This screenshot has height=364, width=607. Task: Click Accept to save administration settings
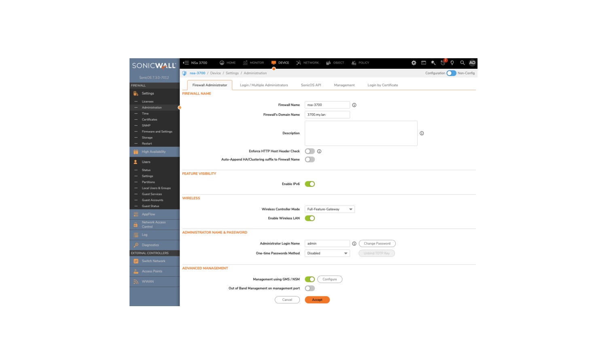(317, 299)
